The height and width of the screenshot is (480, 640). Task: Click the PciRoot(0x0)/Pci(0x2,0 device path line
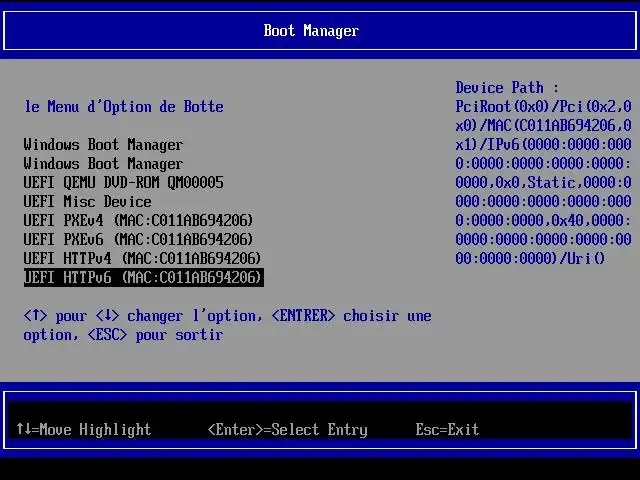point(544,107)
